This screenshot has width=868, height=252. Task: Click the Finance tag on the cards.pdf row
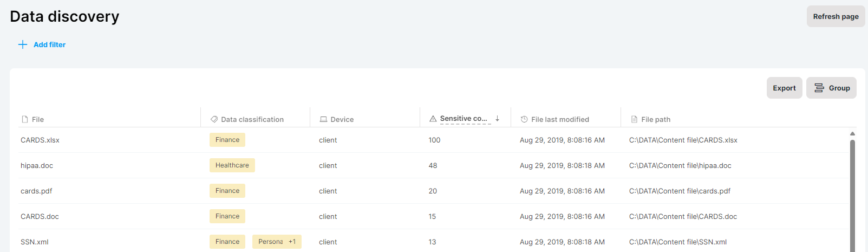pyautogui.click(x=227, y=191)
